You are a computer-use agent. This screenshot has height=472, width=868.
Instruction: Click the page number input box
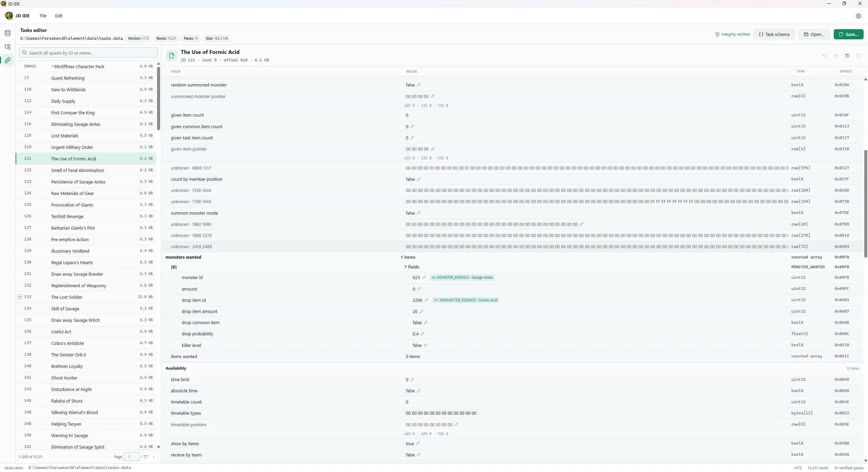pyautogui.click(x=132, y=457)
